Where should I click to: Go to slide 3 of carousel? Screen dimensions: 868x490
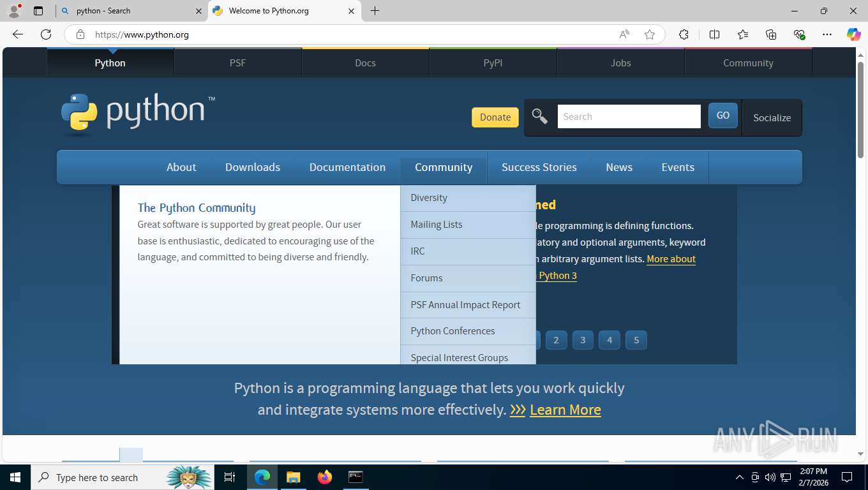tap(583, 340)
